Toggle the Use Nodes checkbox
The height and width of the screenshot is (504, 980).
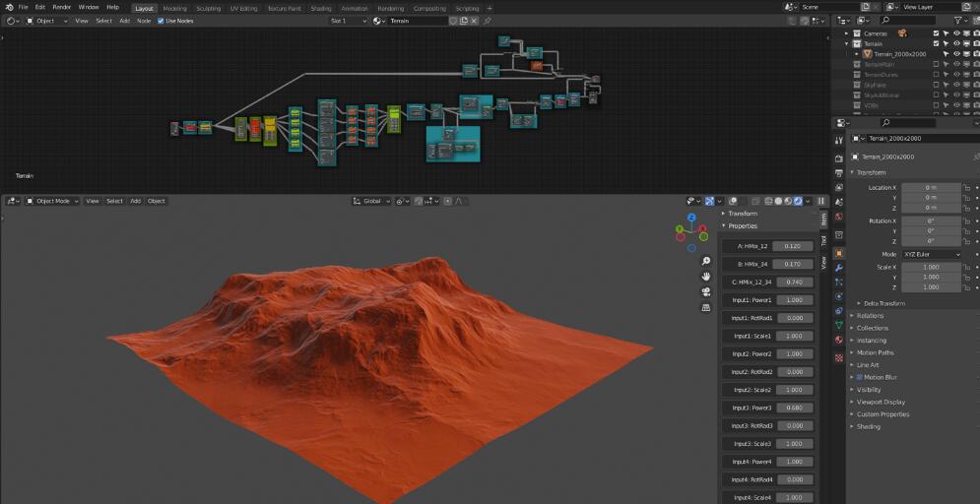click(161, 21)
